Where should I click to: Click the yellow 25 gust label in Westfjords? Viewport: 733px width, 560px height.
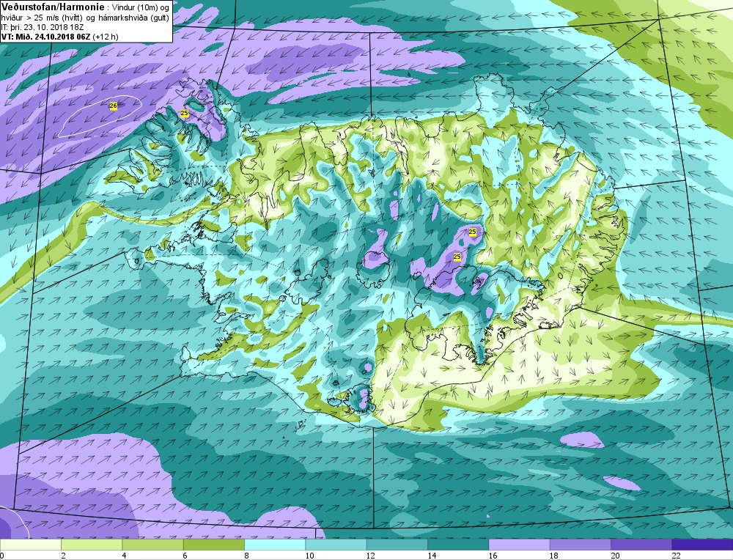pyautogui.click(x=184, y=113)
